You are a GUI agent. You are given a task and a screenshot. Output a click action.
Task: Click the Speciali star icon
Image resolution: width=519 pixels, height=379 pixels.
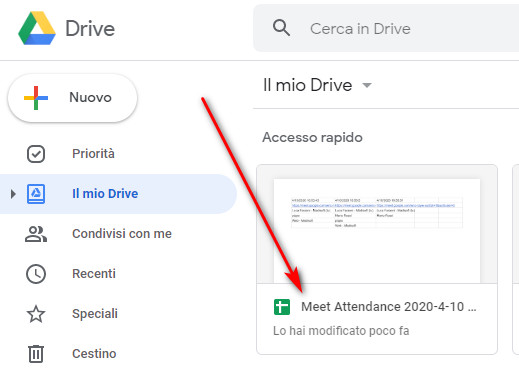[36, 314]
